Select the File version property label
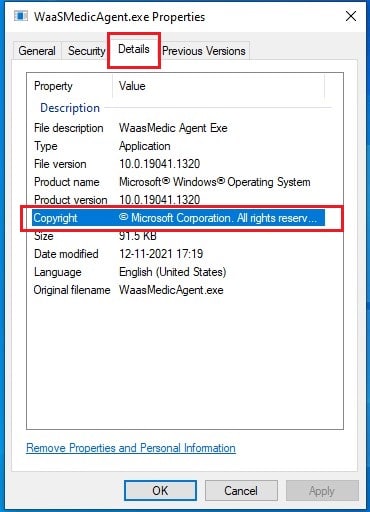Viewport: 370px width, 512px height. tap(60, 164)
